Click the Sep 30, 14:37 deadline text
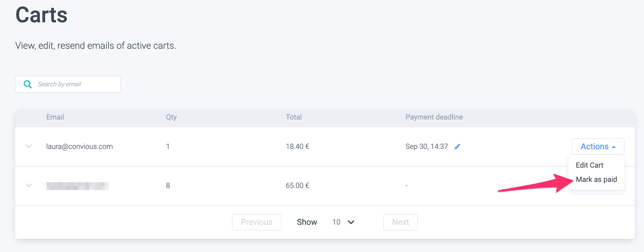The image size is (644, 252). coord(427,147)
